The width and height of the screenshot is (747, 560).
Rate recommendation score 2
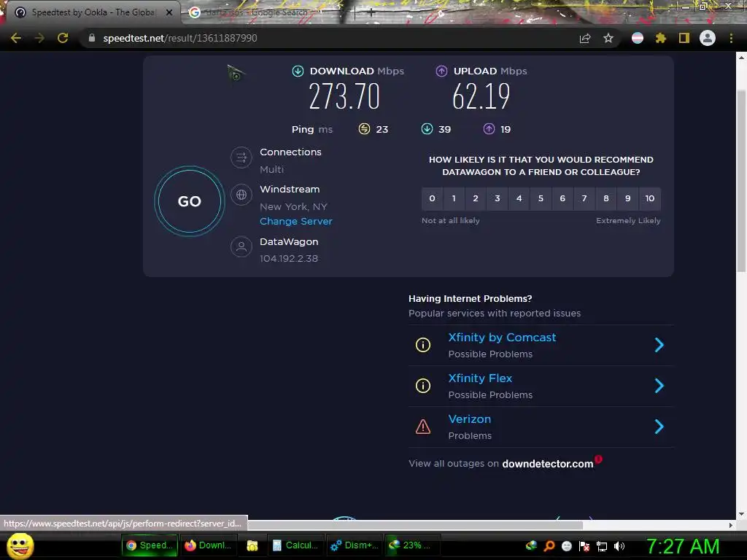pos(476,198)
